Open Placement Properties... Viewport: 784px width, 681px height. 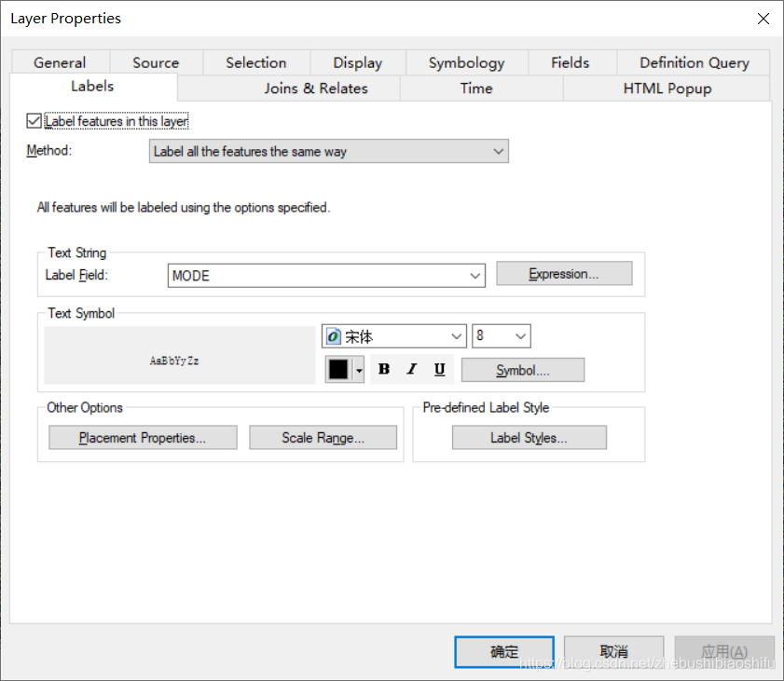pos(143,438)
